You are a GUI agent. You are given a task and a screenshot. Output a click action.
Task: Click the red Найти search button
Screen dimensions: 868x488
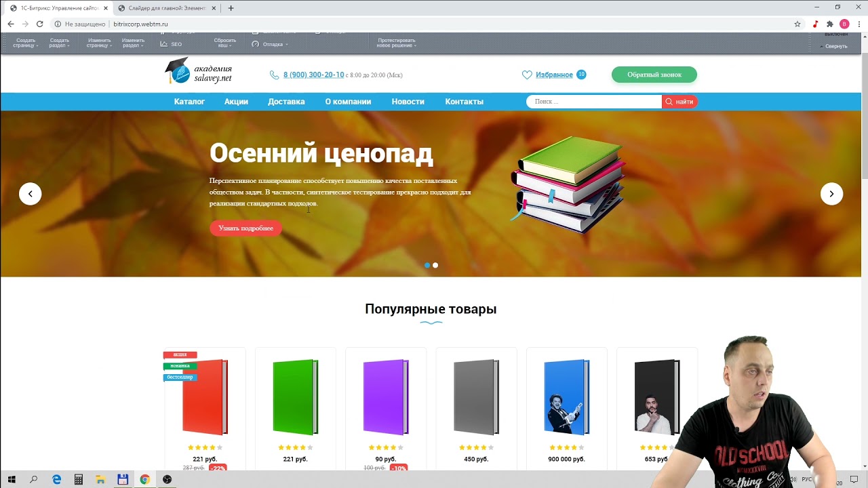(679, 102)
